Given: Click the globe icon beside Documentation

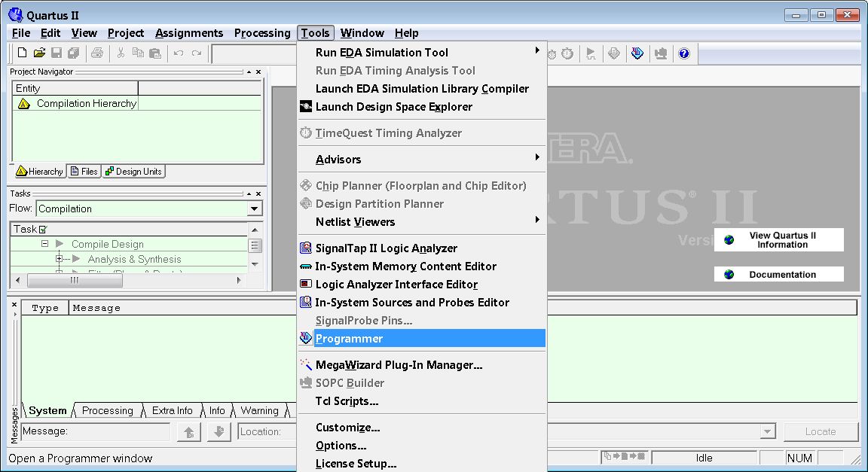Looking at the screenshot, I should point(729,275).
